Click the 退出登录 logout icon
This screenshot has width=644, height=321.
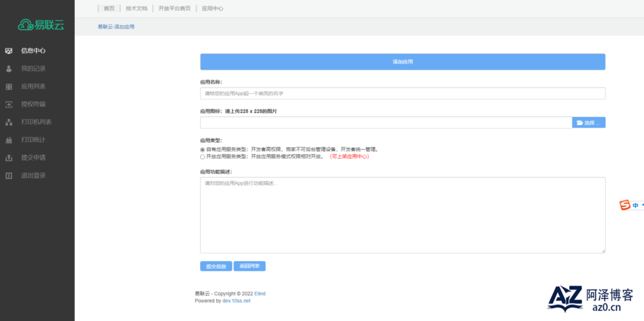9,176
